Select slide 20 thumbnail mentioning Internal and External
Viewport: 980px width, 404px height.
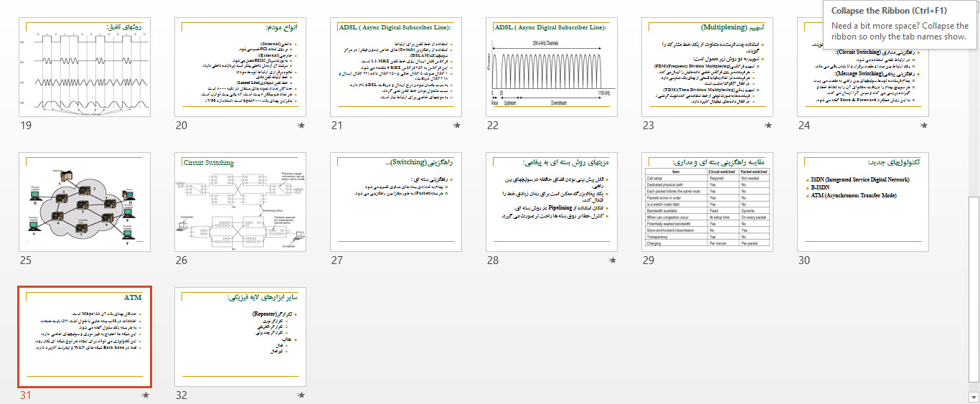[x=241, y=67]
